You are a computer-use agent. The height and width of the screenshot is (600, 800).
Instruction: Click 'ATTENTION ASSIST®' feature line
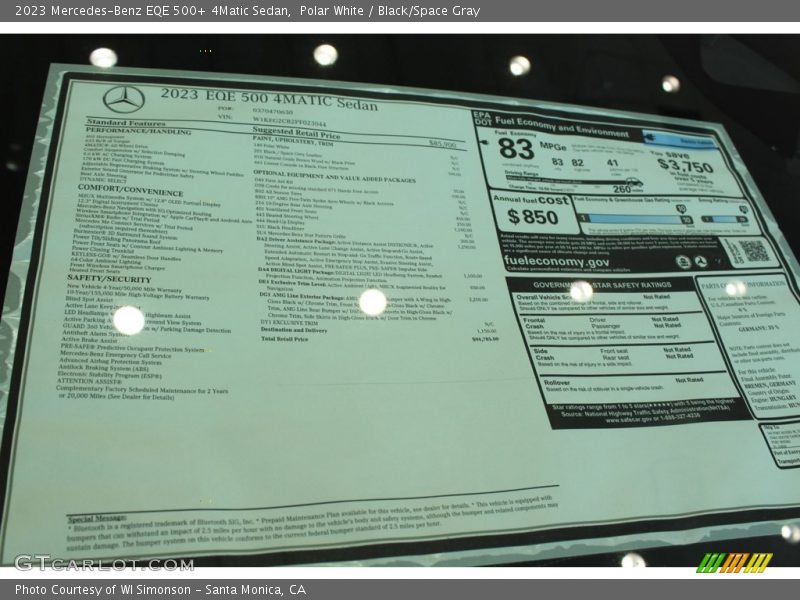pos(89,381)
